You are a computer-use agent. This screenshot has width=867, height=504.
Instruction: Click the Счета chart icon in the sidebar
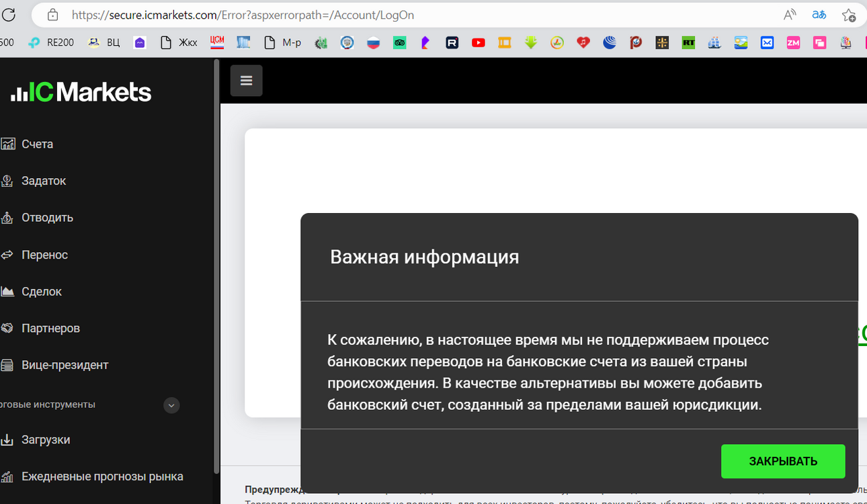(7, 144)
